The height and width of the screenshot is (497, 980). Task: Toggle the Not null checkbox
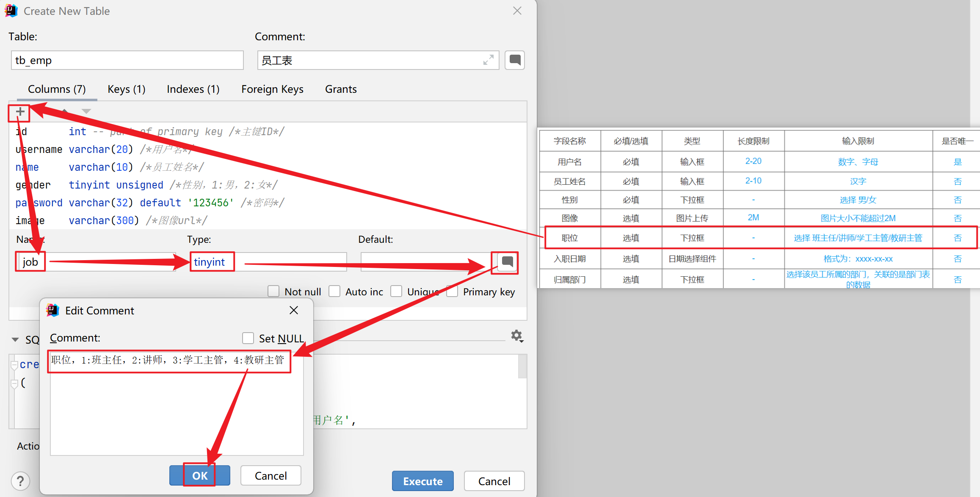273,292
